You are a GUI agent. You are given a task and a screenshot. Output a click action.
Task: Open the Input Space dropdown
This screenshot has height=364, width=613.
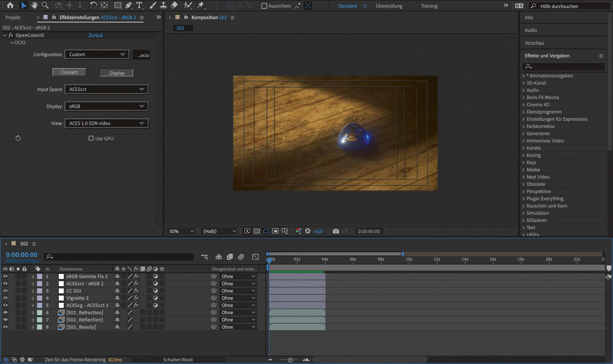pos(106,89)
